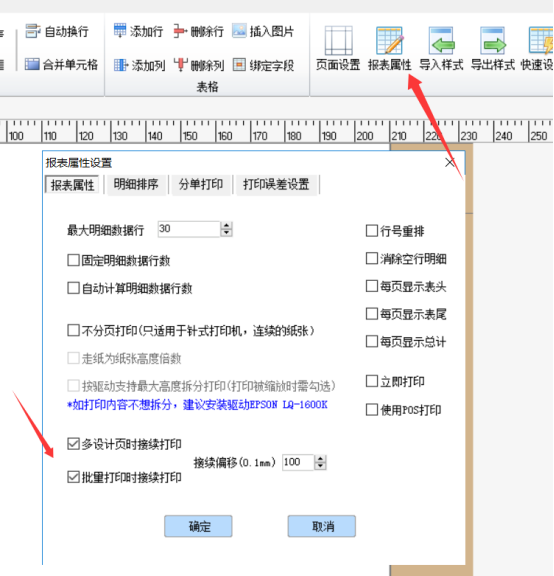Viewport: 554px width, 576px height.
Task: Open the 打印误差设置 tab
Action: [x=276, y=184]
